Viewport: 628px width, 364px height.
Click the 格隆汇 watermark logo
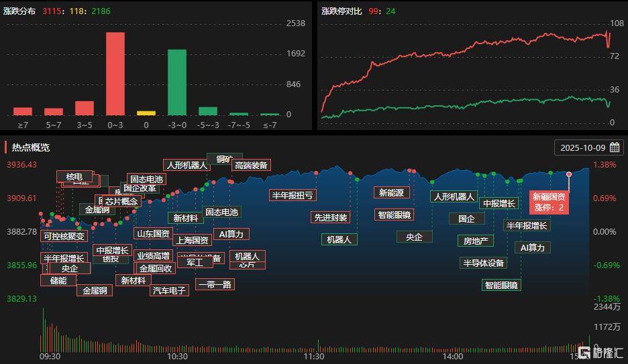(x=600, y=353)
